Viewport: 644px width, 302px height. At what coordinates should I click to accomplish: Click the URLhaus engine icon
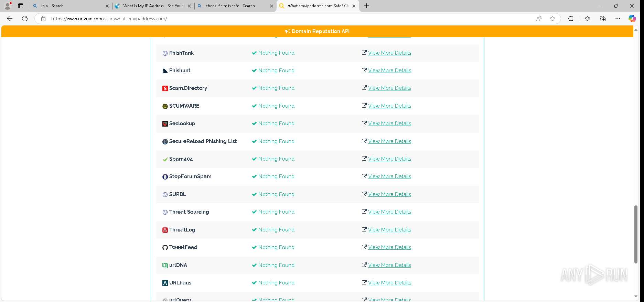[165, 283]
